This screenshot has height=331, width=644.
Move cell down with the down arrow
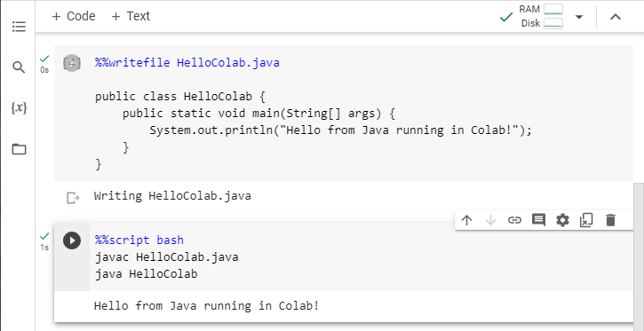tap(490, 220)
